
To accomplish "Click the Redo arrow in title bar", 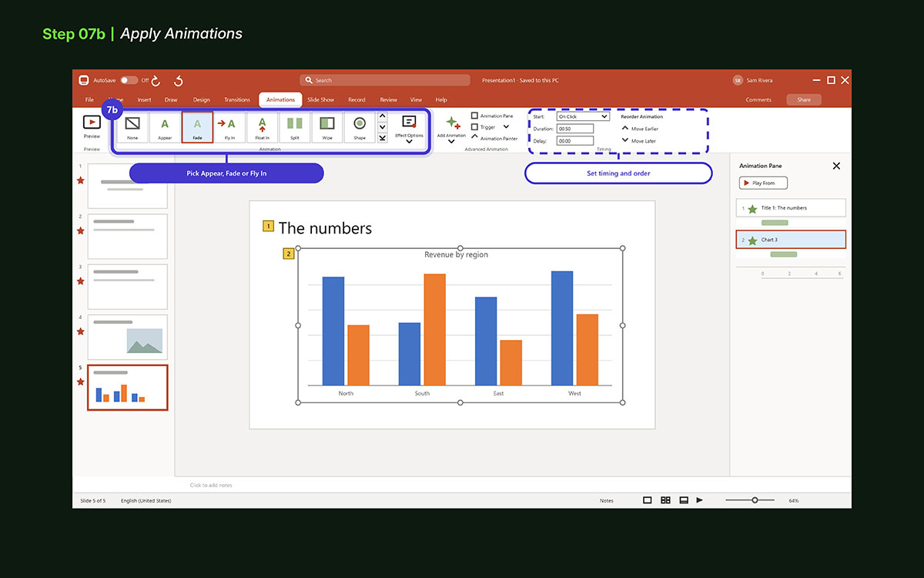I will [156, 80].
